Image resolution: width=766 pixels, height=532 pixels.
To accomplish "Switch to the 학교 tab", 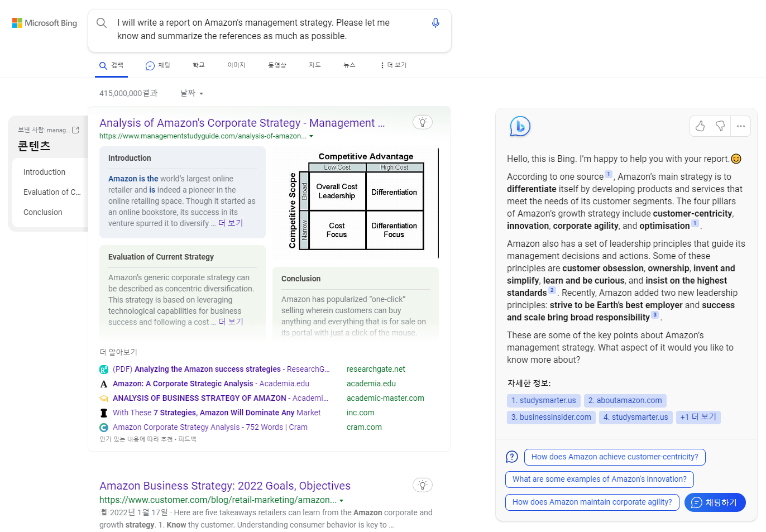I will pyautogui.click(x=199, y=65).
